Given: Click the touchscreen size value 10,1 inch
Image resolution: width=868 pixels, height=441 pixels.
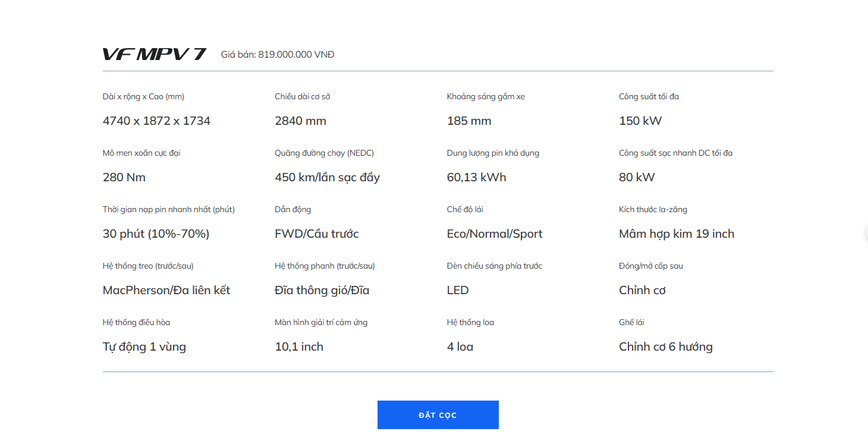Looking at the screenshot, I should [x=298, y=346].
